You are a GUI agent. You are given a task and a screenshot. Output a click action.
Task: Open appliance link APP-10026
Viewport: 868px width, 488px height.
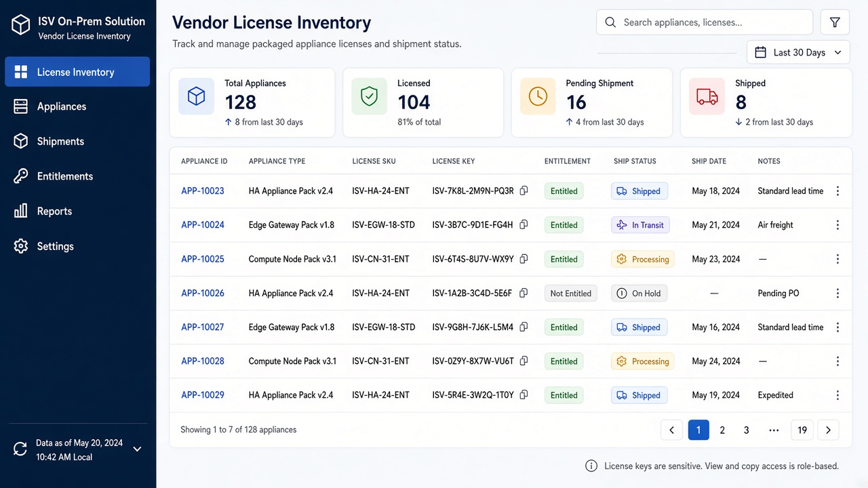tap(203, 293)
